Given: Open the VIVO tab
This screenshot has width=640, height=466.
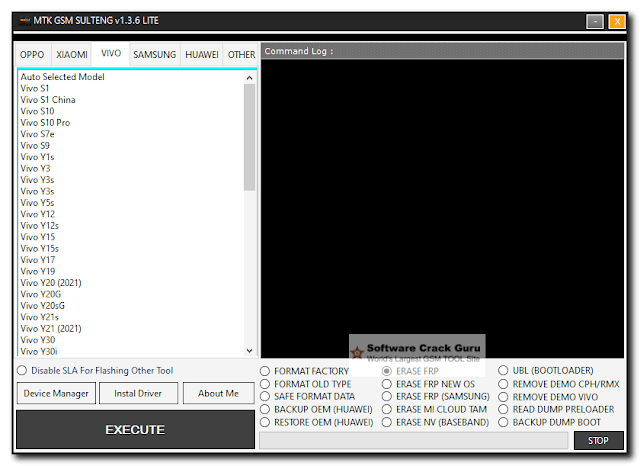Looking at the screenshot, I should [x=111, y=53].
